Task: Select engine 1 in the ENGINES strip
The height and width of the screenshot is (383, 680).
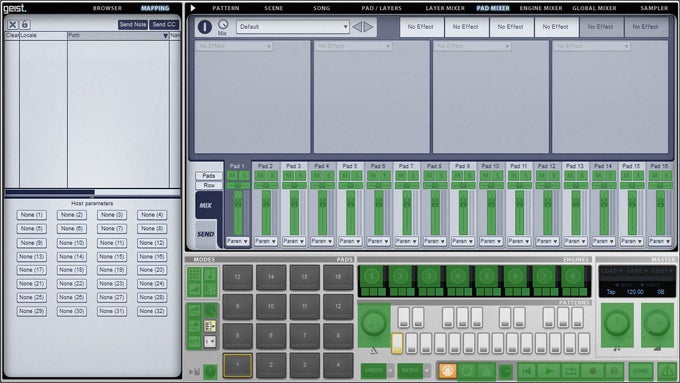Action: [372, 276]
